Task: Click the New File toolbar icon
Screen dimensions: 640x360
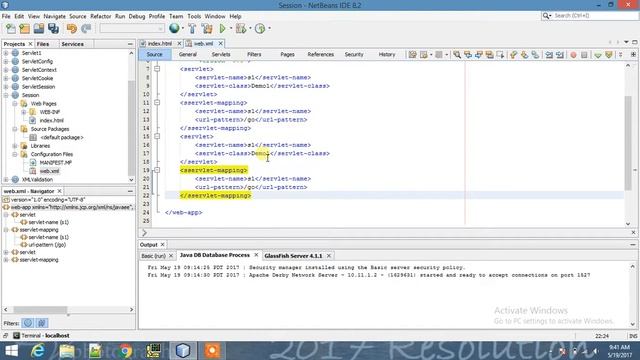Action: click(x=11, y=29)
